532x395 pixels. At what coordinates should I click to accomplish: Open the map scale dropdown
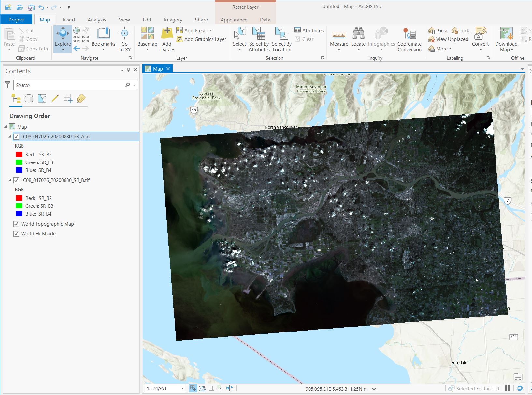182,388
